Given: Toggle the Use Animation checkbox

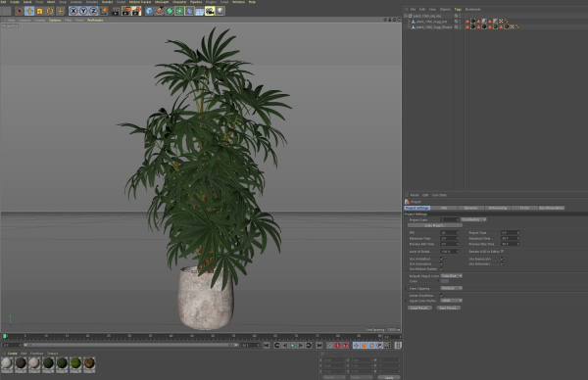Looking at the screenshot, I should (442, 259).
